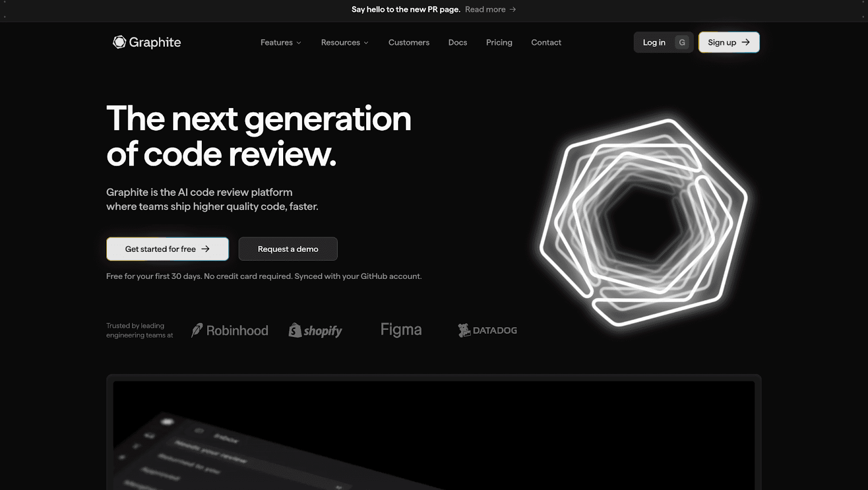The height and width of the screenshot is (490, 868).
Task: Click the Sign up button
Action: 729,42
